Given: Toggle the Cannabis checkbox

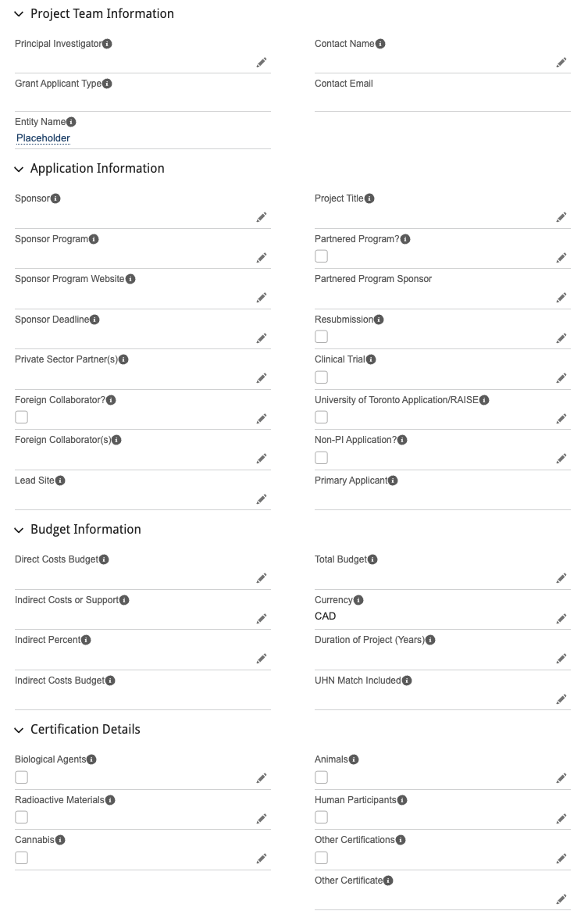Looking at the screenshot, I should coord(22,858).
